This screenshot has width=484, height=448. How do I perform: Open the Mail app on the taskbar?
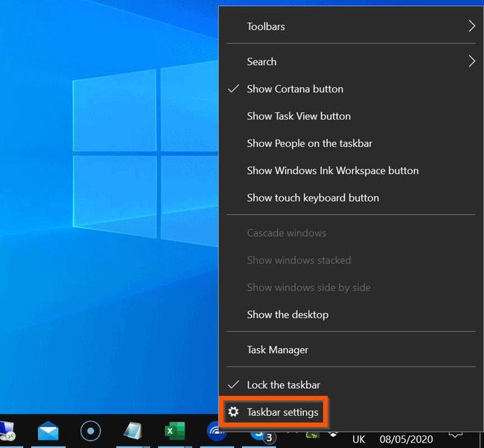[x=48, y=431]
